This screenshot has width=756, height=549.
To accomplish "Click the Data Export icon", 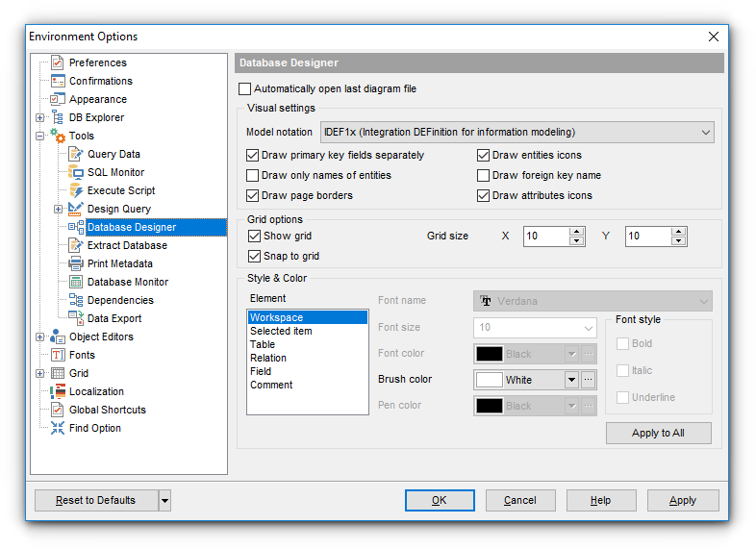I will pyautogui.click(x=76, y=318).
